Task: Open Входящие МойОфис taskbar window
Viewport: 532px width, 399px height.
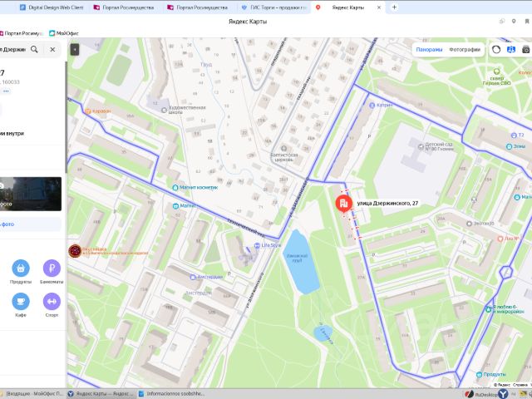Action: coord(33,393)
